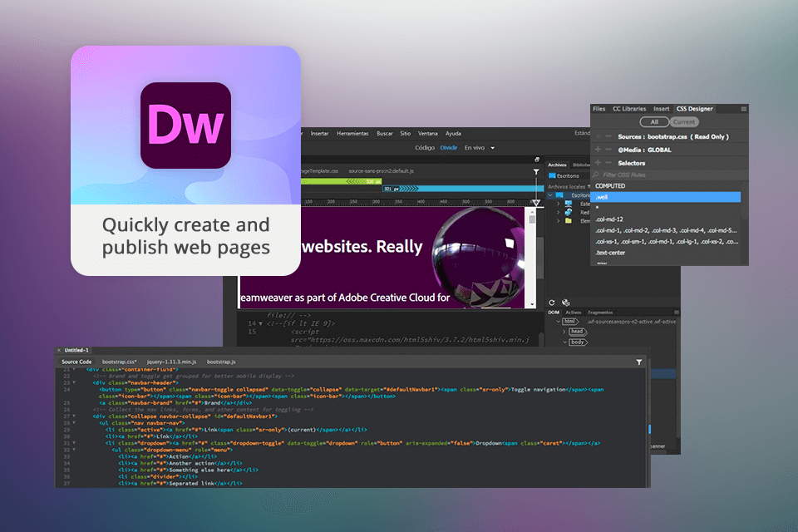Expand the Este computer tree node
This screenshot has width=798, height=532.
tap(559, 204)
